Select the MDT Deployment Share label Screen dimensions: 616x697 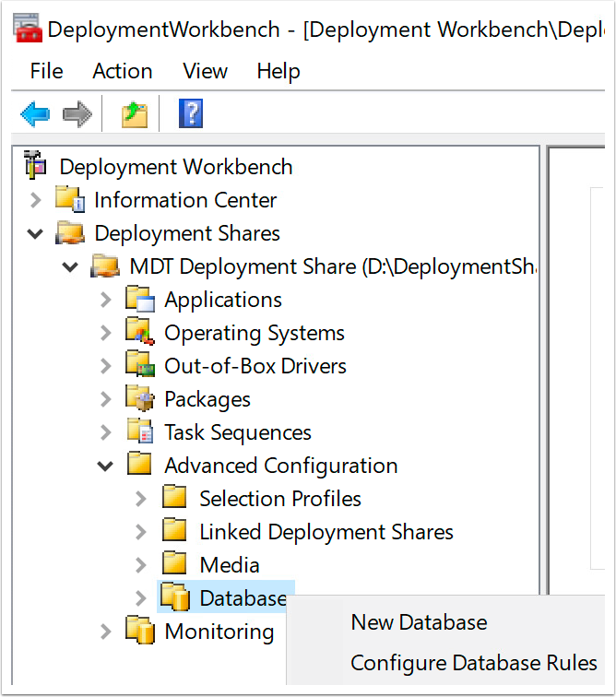pos(333,266)
